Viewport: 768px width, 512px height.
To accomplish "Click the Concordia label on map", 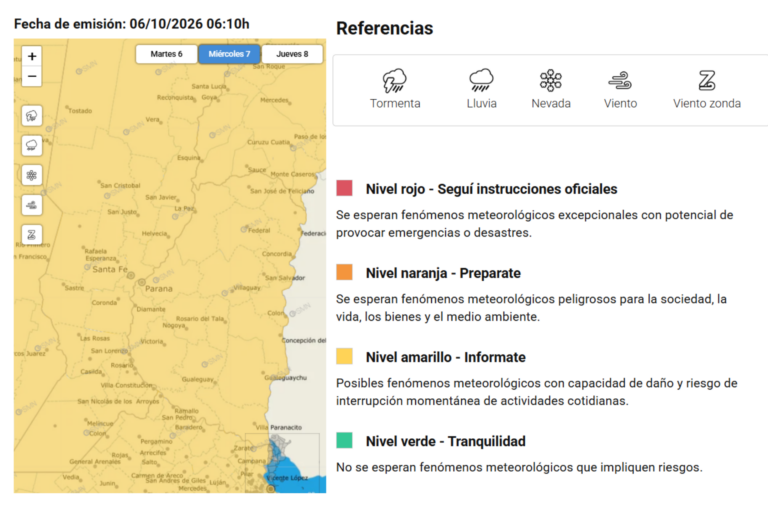I will [x=276, y=254].
